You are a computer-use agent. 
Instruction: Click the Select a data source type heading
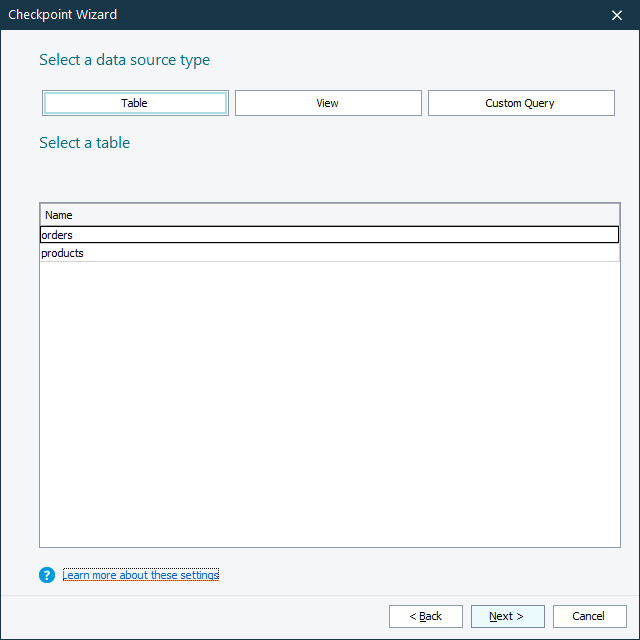coord(124,60)
